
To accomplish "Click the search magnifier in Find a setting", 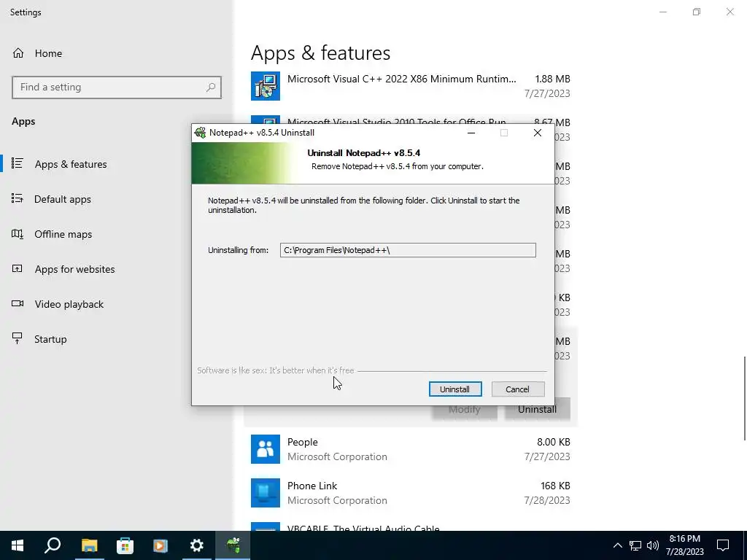I will pyautogui.click(x=211, y=87).
